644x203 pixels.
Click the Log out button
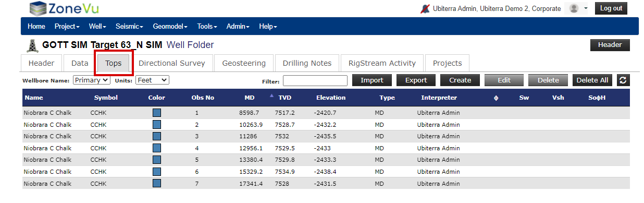611,8
